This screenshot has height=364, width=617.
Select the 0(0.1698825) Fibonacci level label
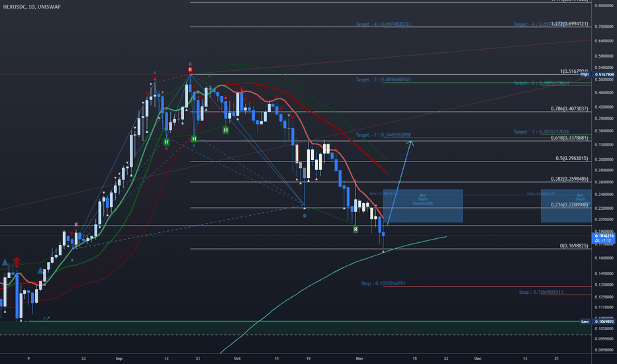pos(574,246)
